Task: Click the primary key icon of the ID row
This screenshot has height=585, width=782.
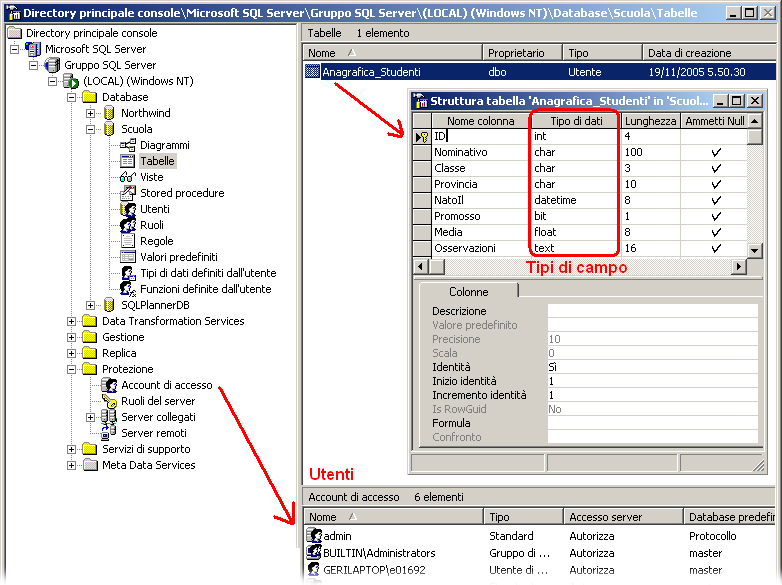Action: coord(422,137)
